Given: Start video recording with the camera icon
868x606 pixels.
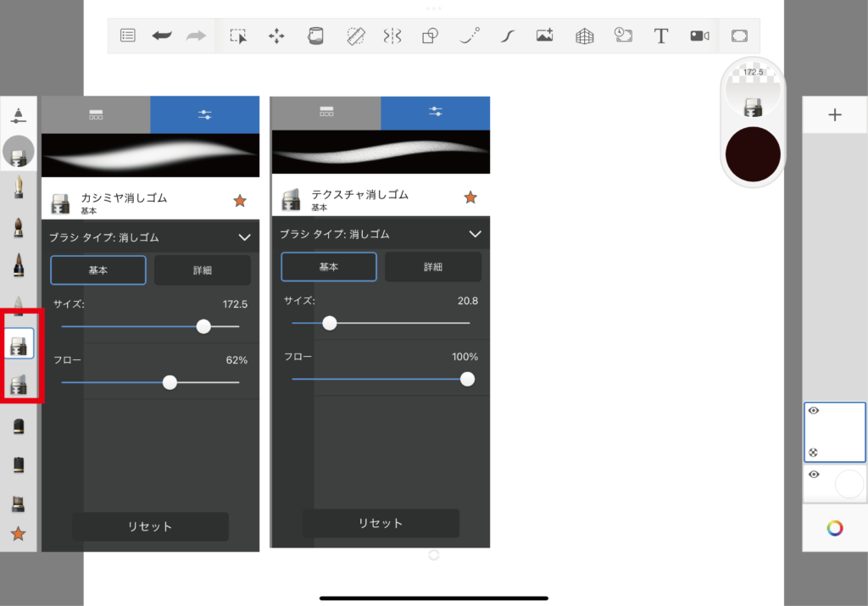Looking at the screenshot, I should click(x=699, y=36).
